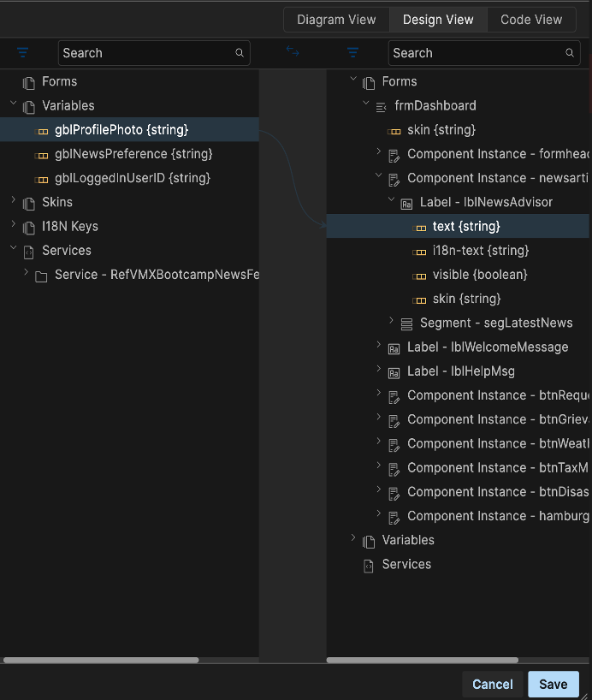Screen dimensions: 592x700
Task: Click the search magnifier in left panel
Action: [x=240, y=53]
